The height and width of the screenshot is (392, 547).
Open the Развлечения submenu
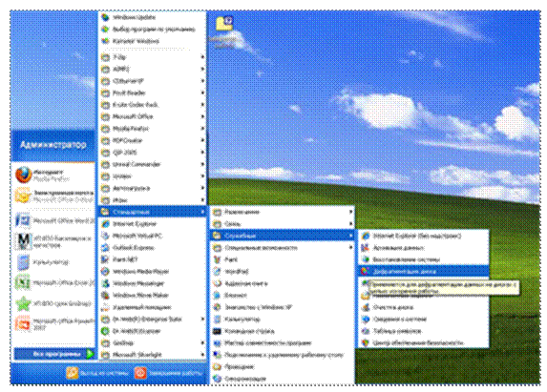pyautogui.click(x=283, y=212)
